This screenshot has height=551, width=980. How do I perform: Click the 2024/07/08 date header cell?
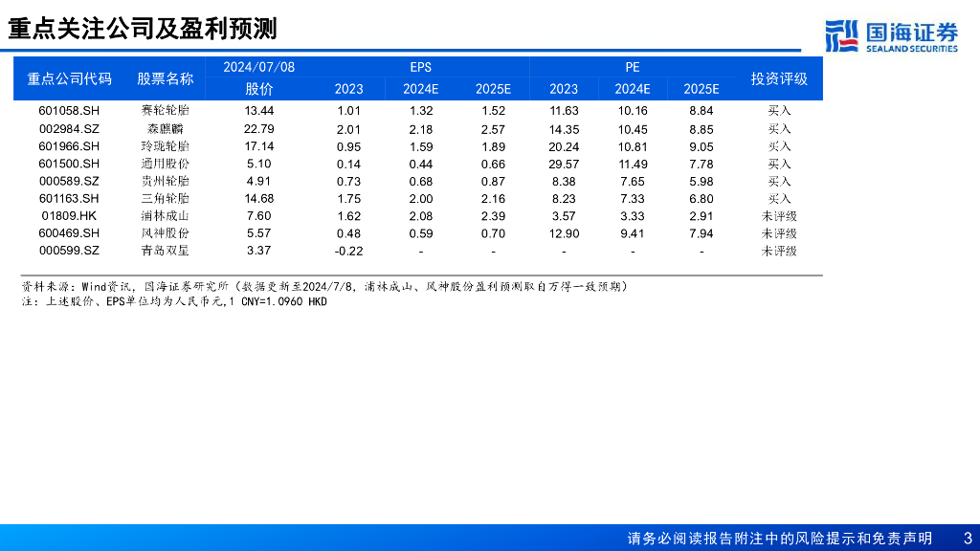258,67
